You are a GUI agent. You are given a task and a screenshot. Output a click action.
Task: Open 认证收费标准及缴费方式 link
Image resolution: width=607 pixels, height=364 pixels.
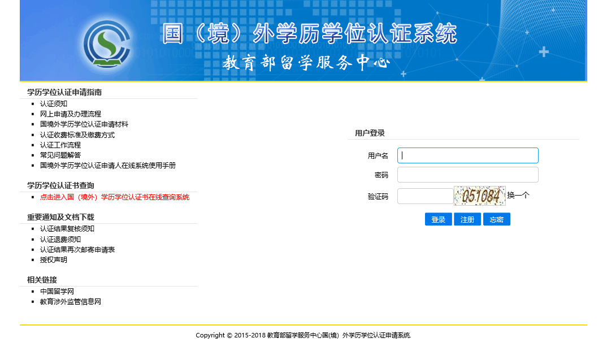(77, 135)
